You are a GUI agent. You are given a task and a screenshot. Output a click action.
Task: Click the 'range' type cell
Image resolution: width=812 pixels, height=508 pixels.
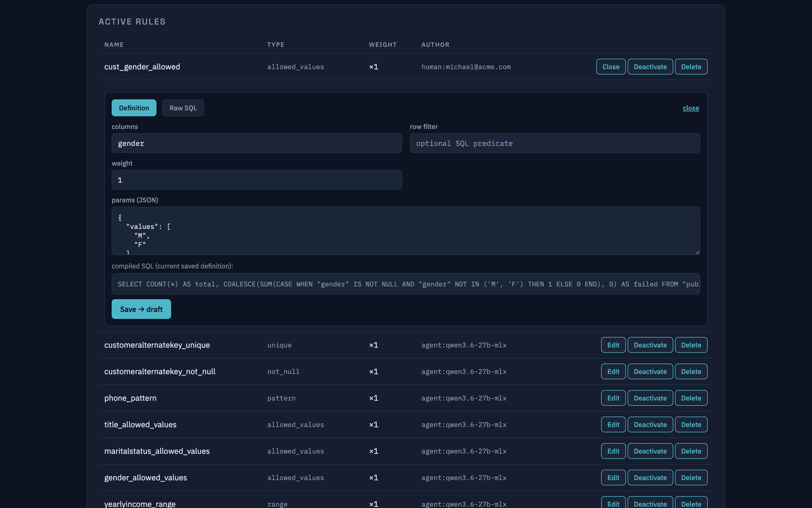277,504
